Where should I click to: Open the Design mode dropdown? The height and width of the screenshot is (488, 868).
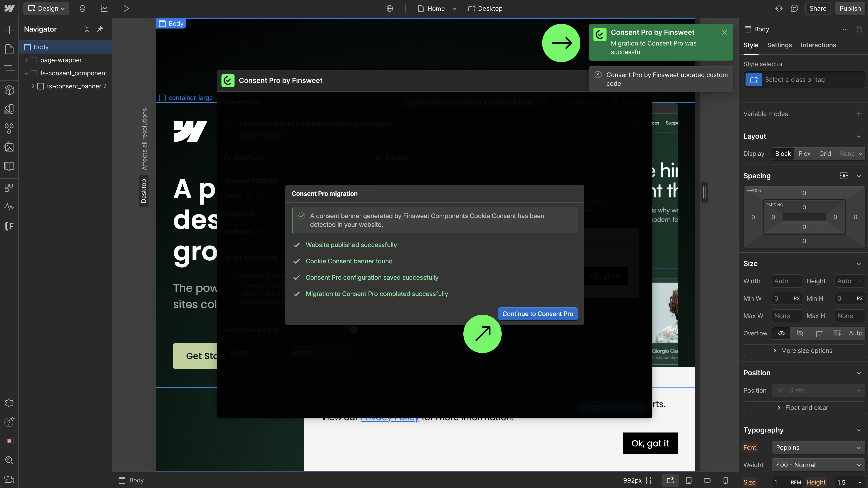pyautogui.click(x=46, y=8)
